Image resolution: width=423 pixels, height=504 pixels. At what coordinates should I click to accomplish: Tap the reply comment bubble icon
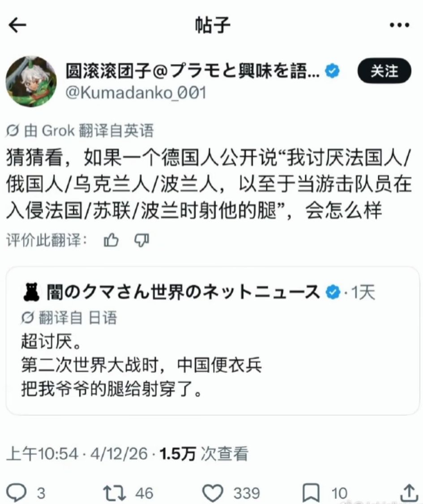point(17,492)
